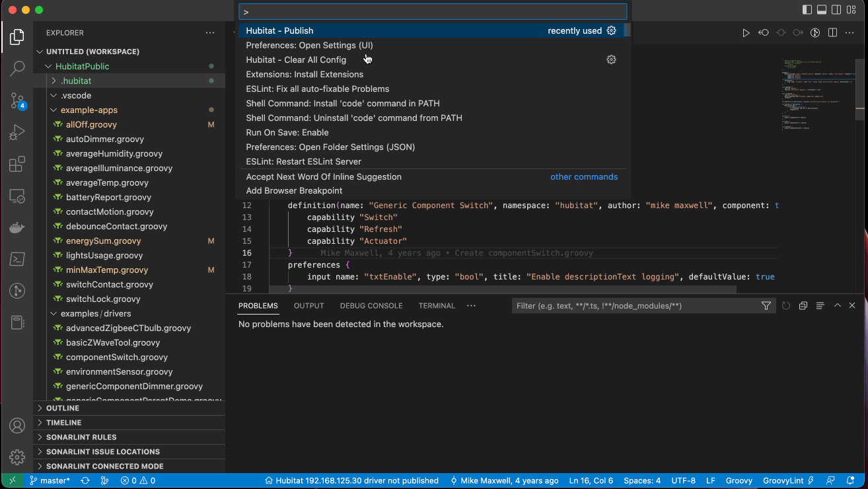Configure keybinding gear for Hubitat - Clear All Config
The width and height of the screenshot is (868, 489).
click(x=611, y=59)
